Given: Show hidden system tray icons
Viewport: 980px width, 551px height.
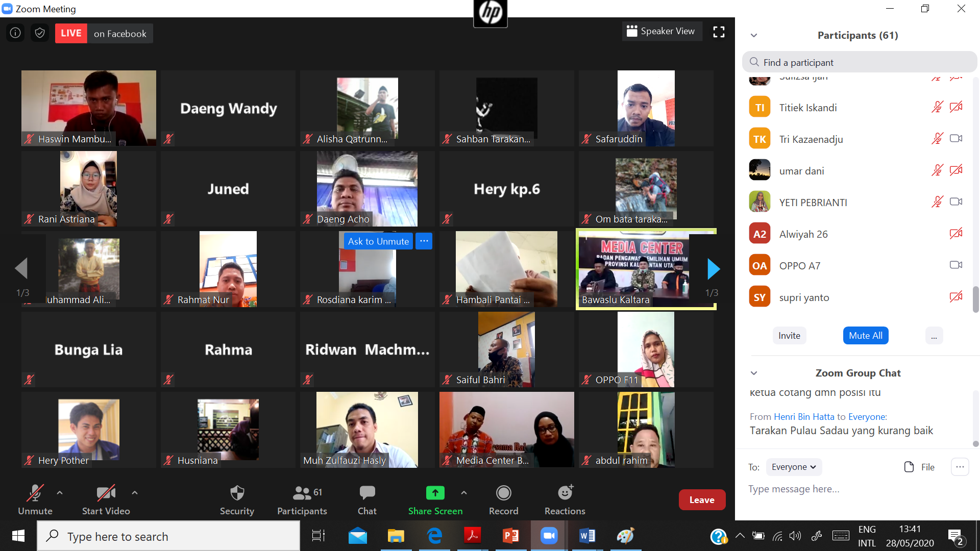Looking at the screenshot, I should click(x=740, y=536).
